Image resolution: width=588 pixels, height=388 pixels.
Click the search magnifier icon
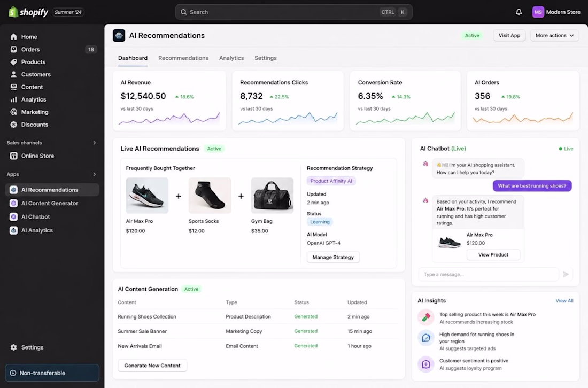click(183, 12)
